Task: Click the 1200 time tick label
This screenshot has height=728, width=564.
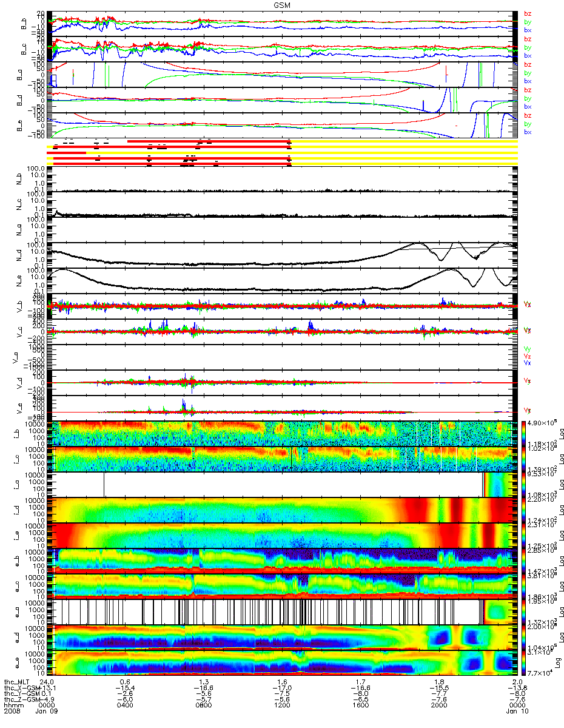Action: point(283,706)
